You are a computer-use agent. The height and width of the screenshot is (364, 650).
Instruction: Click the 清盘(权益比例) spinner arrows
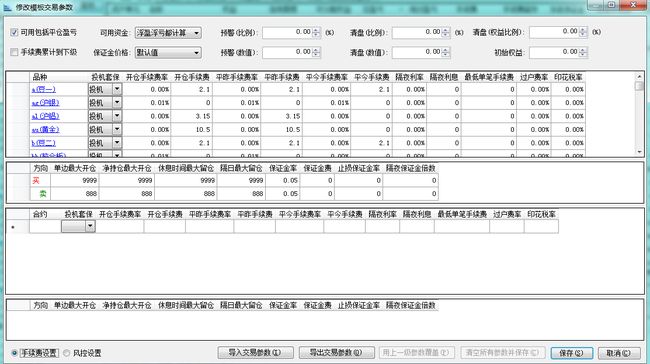[583, 32]
